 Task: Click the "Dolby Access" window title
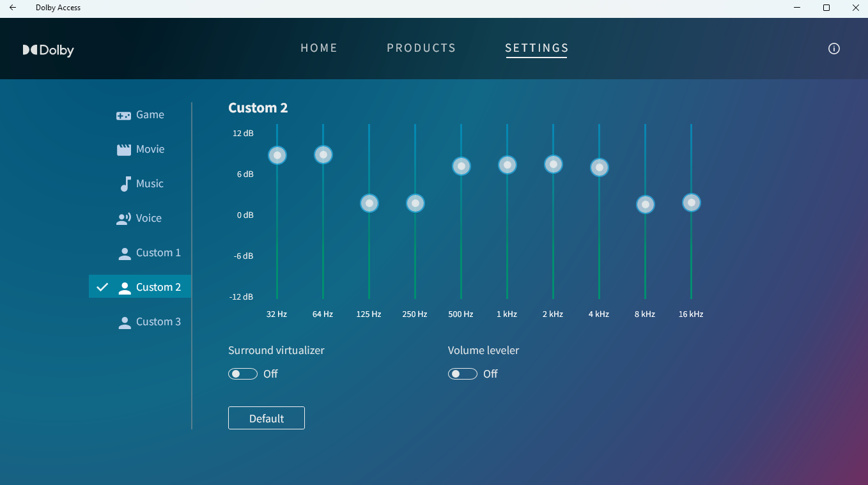pos(58,8)
